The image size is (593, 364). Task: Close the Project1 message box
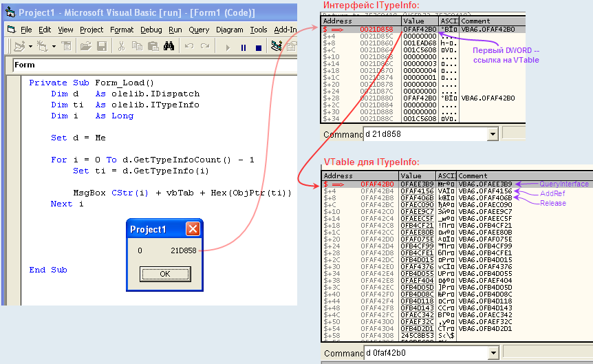coord(193,229)
